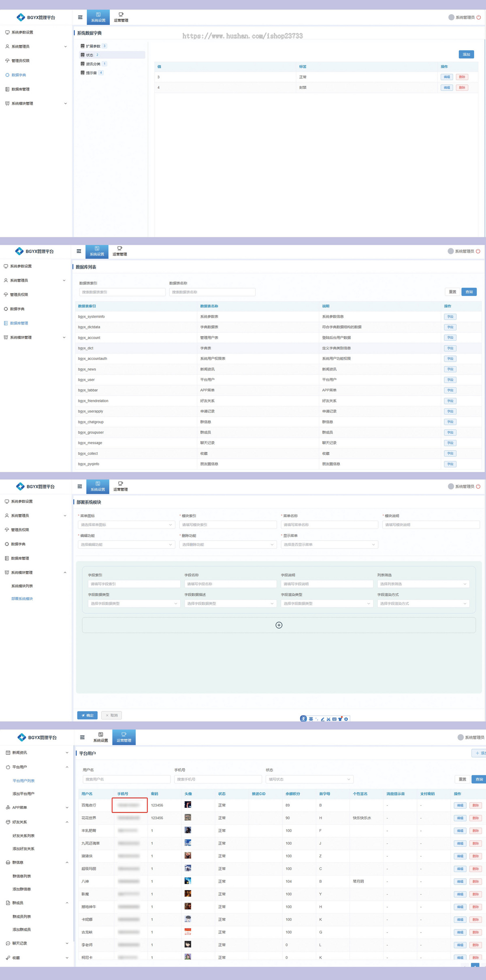Open the 编辑功能 dropdown
Screen dimensions: 486x980
126,544
